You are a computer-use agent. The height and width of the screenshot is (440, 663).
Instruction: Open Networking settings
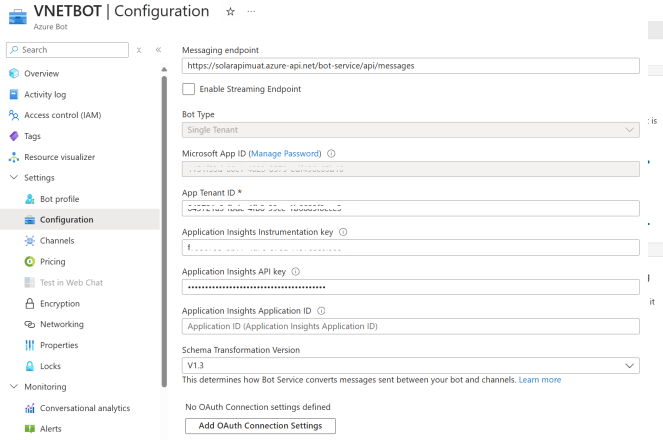coord(62,324)
